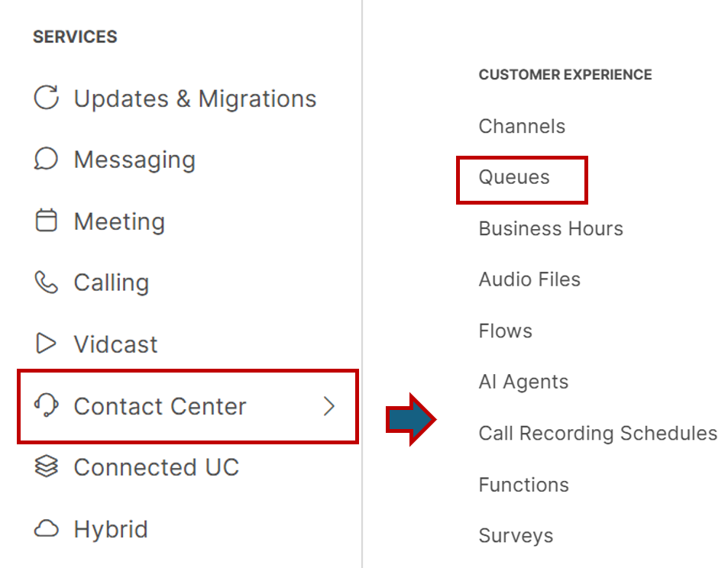Click the Connected UC layers icon
The width and height of the screenshot is (728, 568).
point(47,467)
